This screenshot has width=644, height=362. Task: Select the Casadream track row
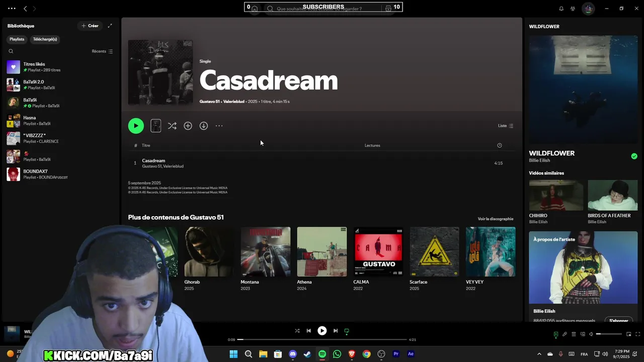[321, 163]
